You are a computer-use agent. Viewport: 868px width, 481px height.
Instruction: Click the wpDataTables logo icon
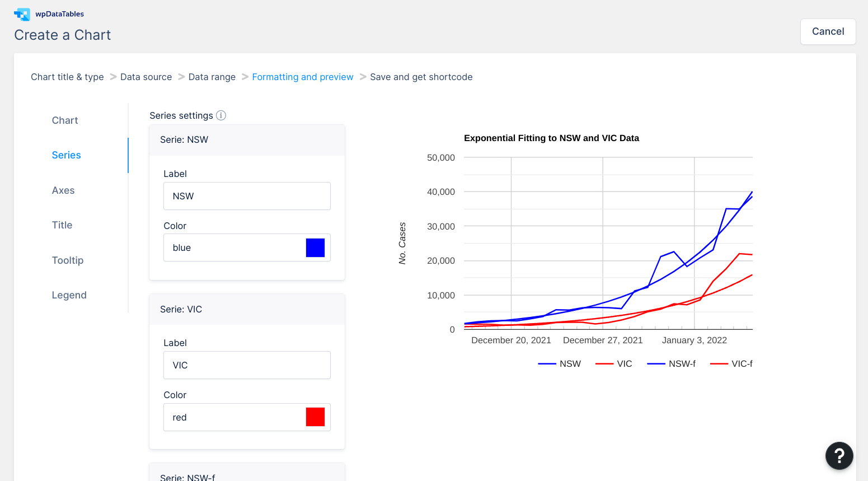click(x=22, y=14)
